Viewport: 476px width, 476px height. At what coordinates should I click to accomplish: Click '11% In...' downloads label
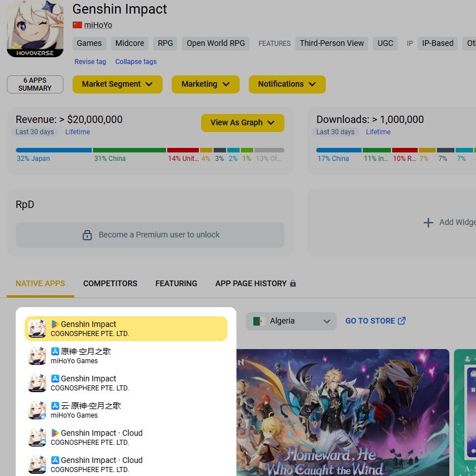point(376,159)
